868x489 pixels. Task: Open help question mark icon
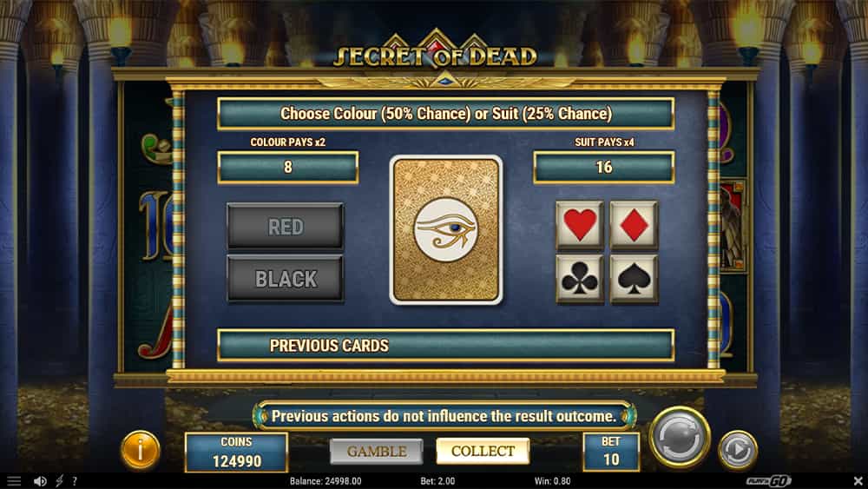(x=75, y=481)
